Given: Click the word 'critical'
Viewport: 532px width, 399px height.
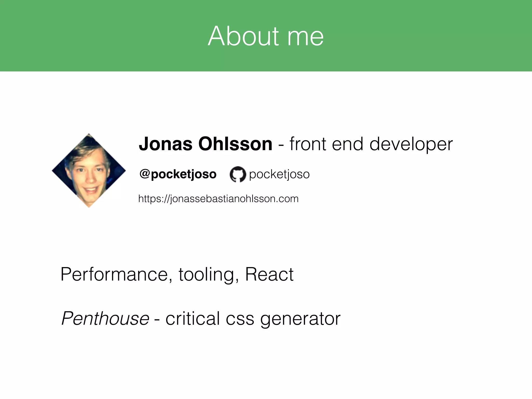Looking at the screenshot, I should pos(193,318).
